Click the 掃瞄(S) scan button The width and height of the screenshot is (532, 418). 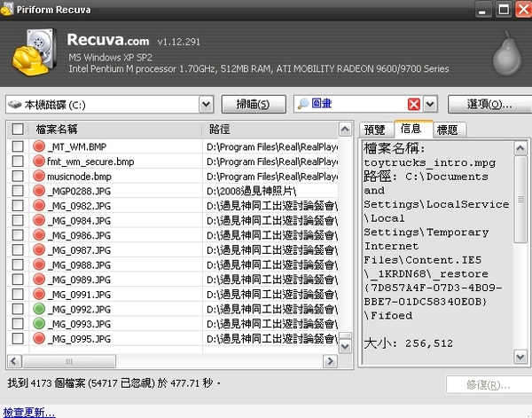click(254, 104)
